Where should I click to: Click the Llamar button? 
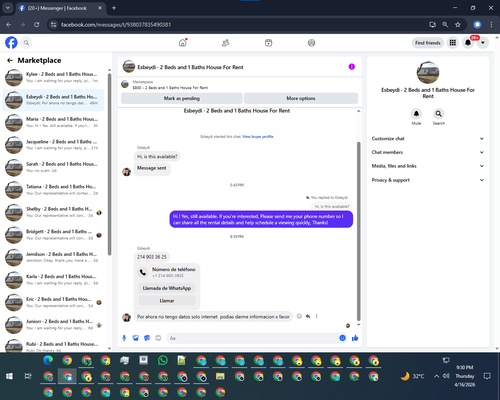coord(167,301)
